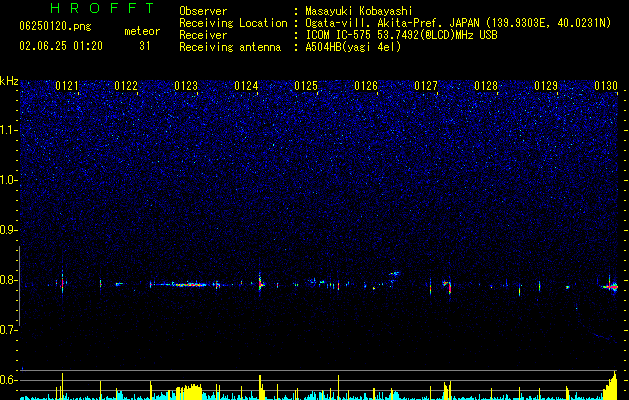Click the 0.8 kHz axis label
This screenshot has height=400, width=629.
[8, 280]
